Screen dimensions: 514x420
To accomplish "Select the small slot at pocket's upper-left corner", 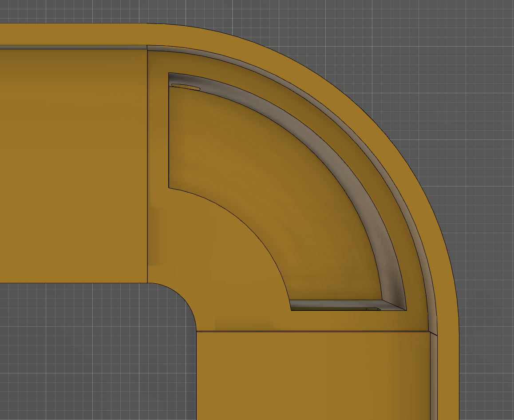I will click(186, 87).
